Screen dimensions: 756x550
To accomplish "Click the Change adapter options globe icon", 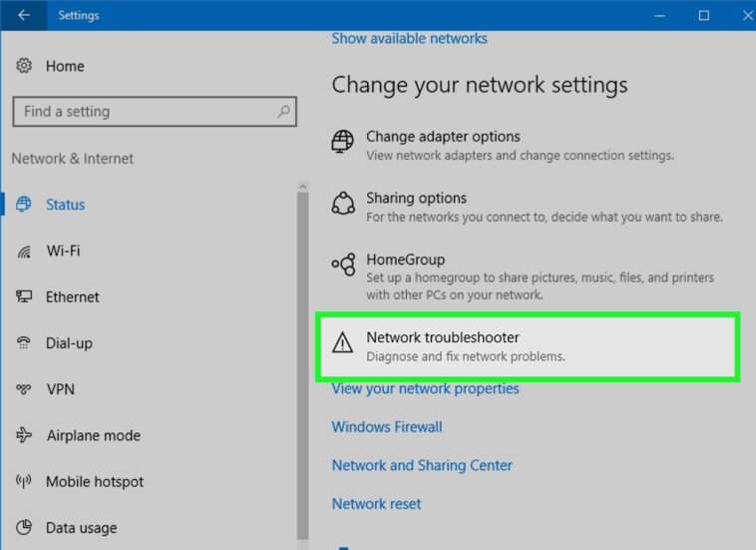I will click(x=343, y=142).
